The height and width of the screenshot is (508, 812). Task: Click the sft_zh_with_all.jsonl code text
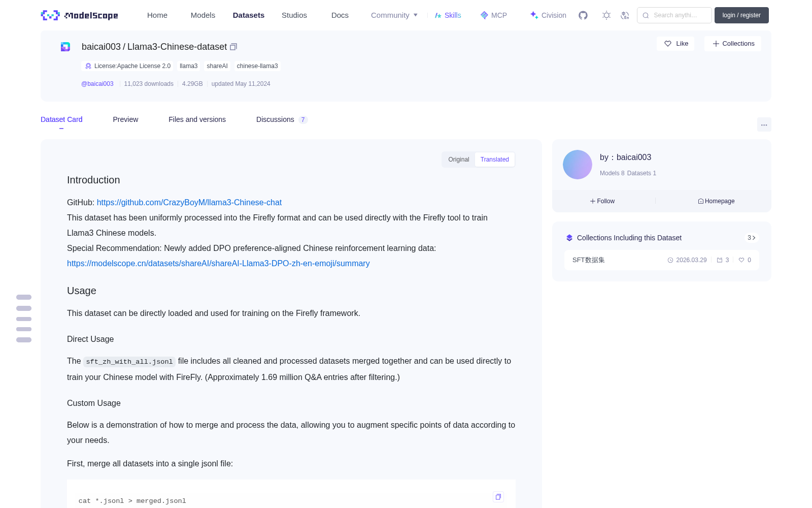(129, 362)
